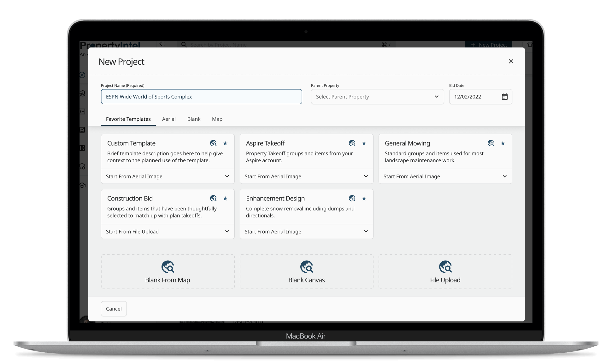Select the Blank Canvas option
The height and width of the screenshot is (364, 612).
(306, 272)
